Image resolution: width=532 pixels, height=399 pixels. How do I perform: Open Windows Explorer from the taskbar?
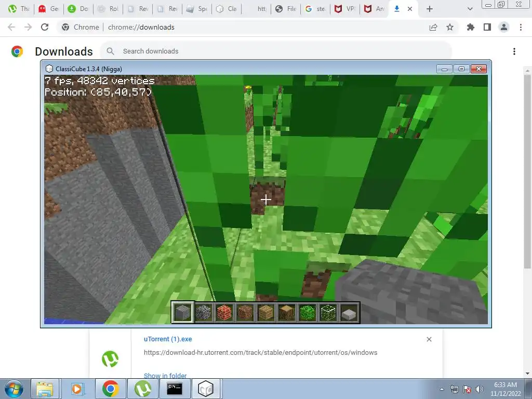click(45, 389)
